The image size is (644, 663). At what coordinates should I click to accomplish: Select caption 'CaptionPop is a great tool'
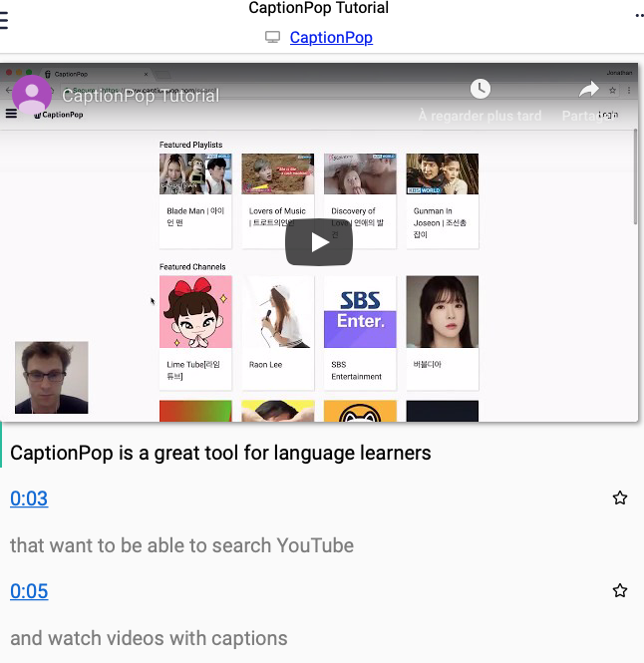220,453
